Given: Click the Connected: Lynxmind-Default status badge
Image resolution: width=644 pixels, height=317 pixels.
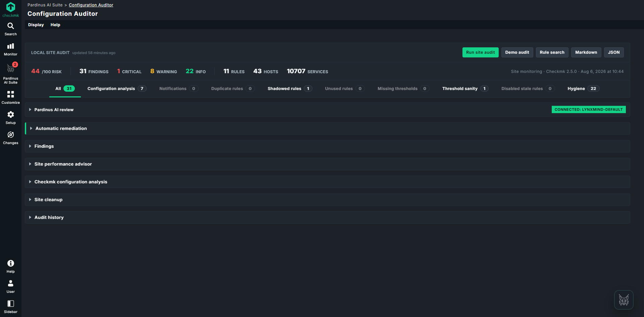Looking at the screenshot, I should [x=589, y=109].
